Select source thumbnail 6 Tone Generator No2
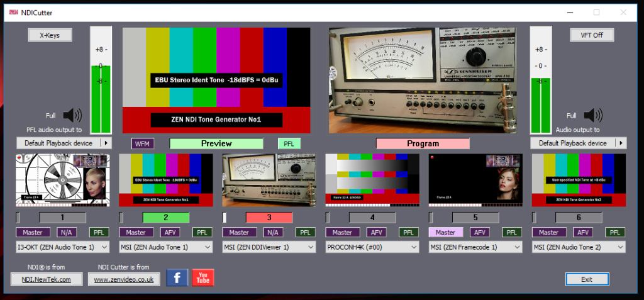The height and width of the screenshot is (300, 644). pyautogui.click(x=579, y=180)
